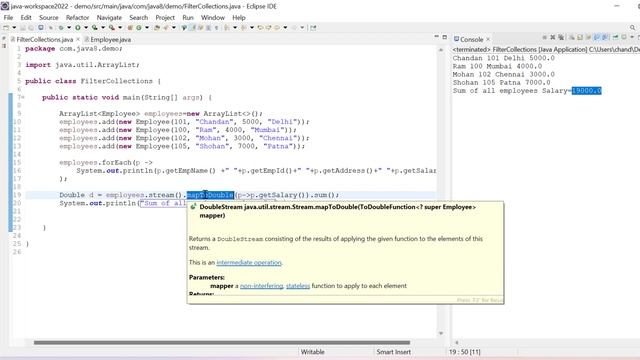Click the editor scroll-down arrow
640x360 pixels.
[441, 333]
